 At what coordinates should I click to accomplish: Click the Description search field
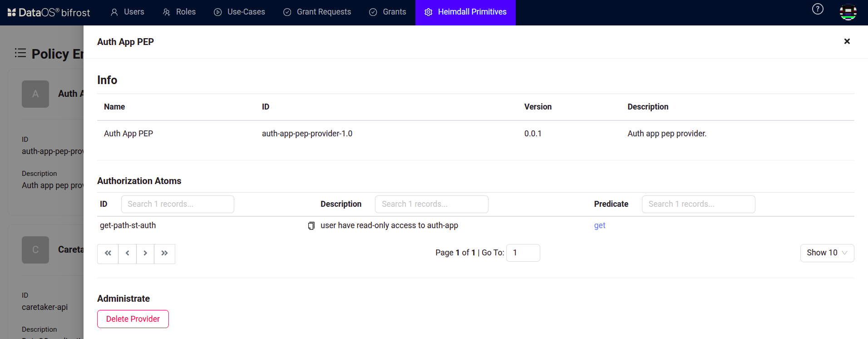(432, 204)
